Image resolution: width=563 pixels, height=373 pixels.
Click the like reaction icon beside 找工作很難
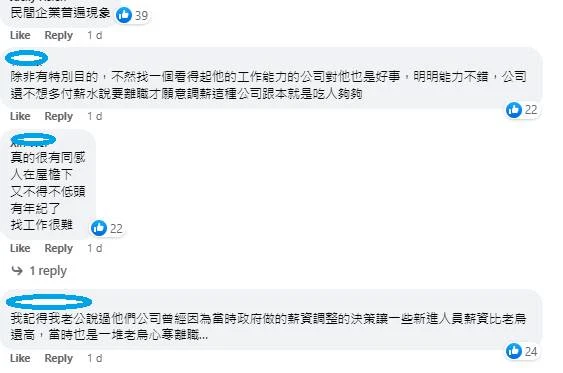coord(99,228)
